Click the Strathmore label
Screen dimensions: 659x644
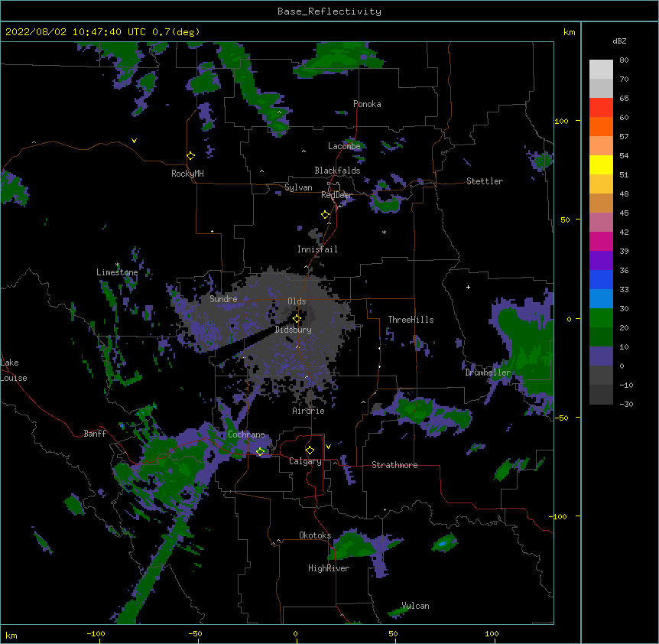[394, 465]
